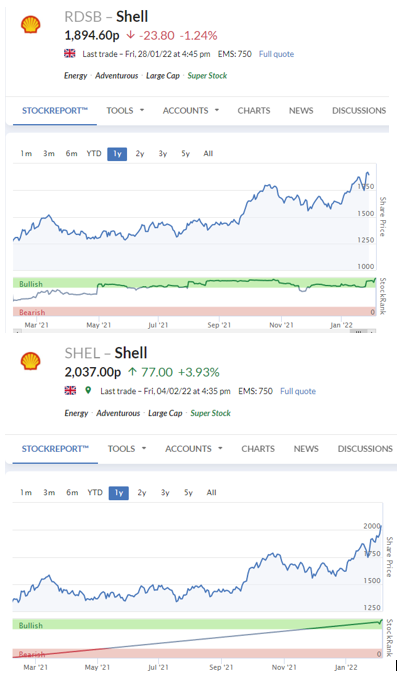
Task: Set RDSB chart range to 1m
Action: pyautogui.click(x=26, y=154)
